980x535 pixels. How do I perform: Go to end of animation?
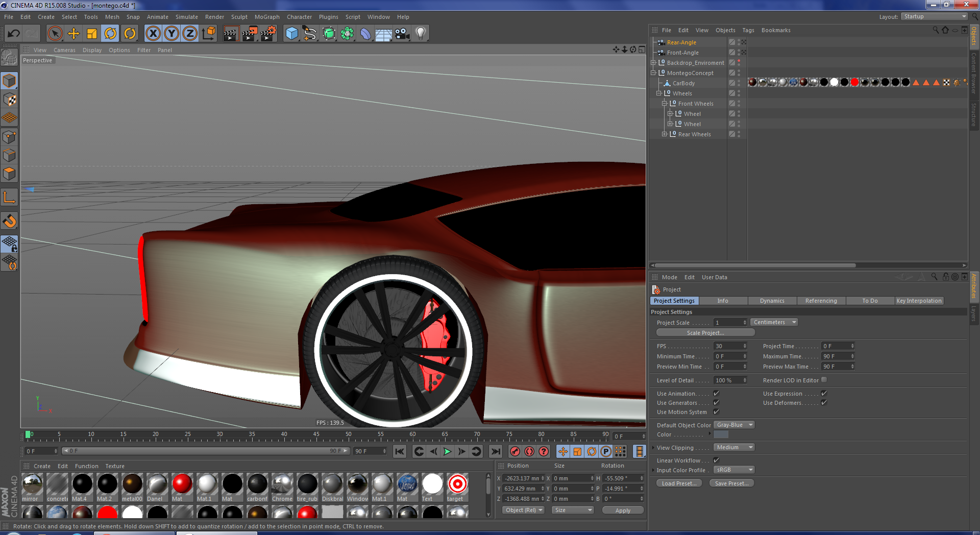pyautogui.click(x=495, y=451)
